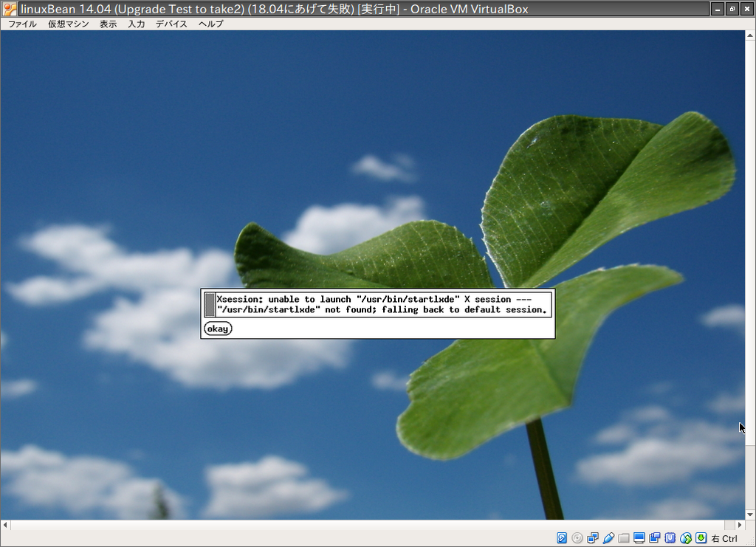Open the デバイス menu
This screenshot has height=547, width=756.
coord(171,24)
